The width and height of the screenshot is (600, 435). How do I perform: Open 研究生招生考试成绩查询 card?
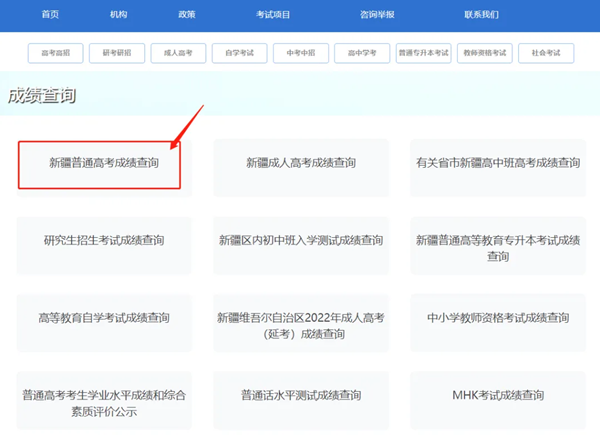tap(104, 241)
